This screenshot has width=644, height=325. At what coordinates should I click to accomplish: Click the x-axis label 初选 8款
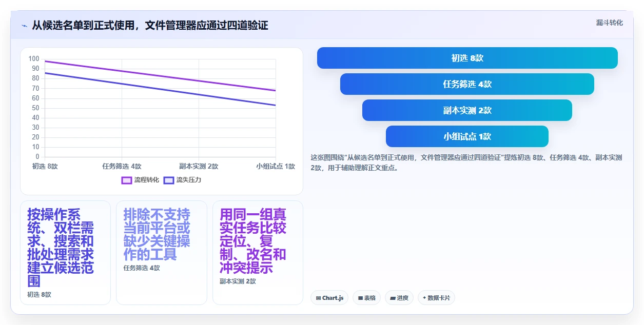(x=45, y=166)
